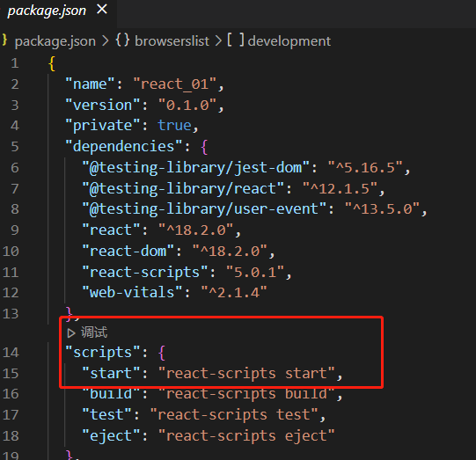Click the 调试 debug codelens link

94,332
